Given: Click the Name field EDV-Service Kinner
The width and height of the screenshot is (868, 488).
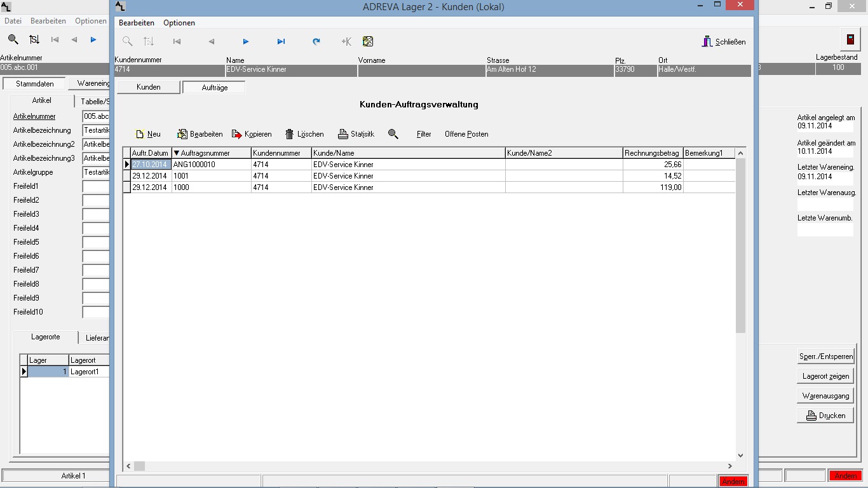Looking at the screenshot, I should pyautogui.click(x=291, y=70).
